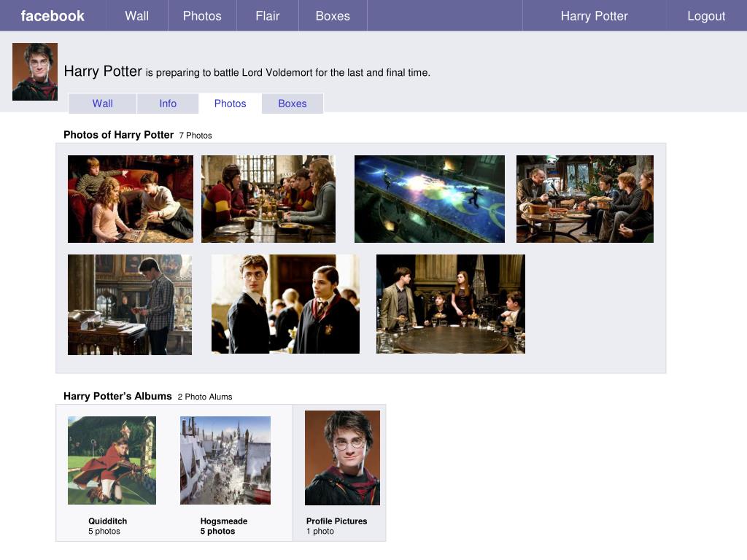The image size is (747, 560).
Task: Click the Hogsmeade album title
Action: point(224,521)
